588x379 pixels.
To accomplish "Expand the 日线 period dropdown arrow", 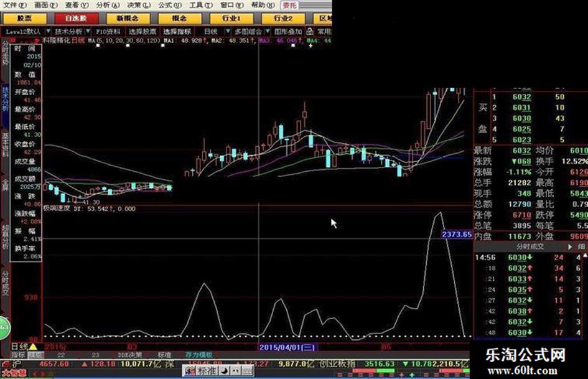I will [x=227, y=32].
